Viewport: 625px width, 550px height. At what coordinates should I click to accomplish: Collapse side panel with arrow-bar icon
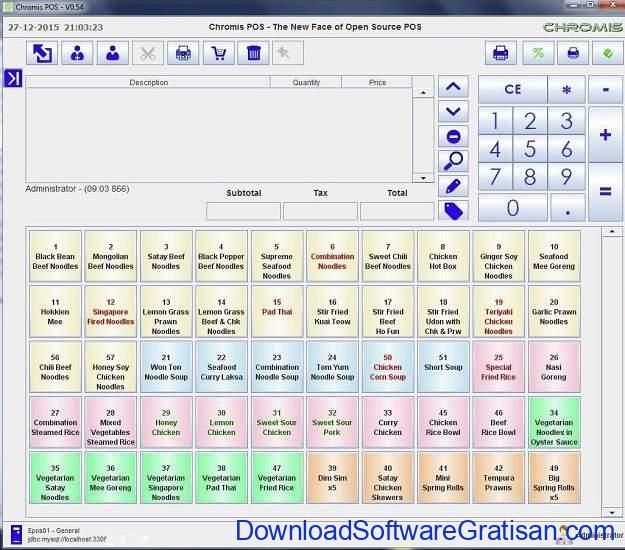point(13,78)
